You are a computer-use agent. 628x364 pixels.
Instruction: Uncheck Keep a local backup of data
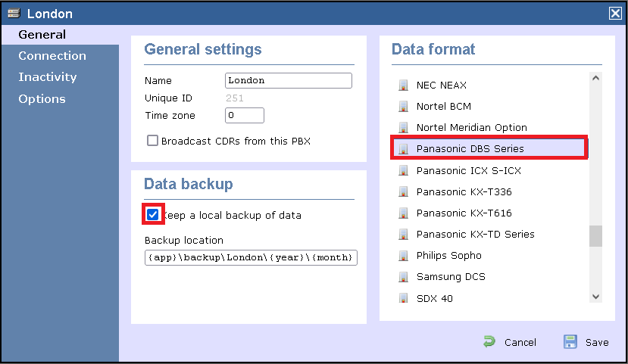pyautogui.click(x=153, y=215)
